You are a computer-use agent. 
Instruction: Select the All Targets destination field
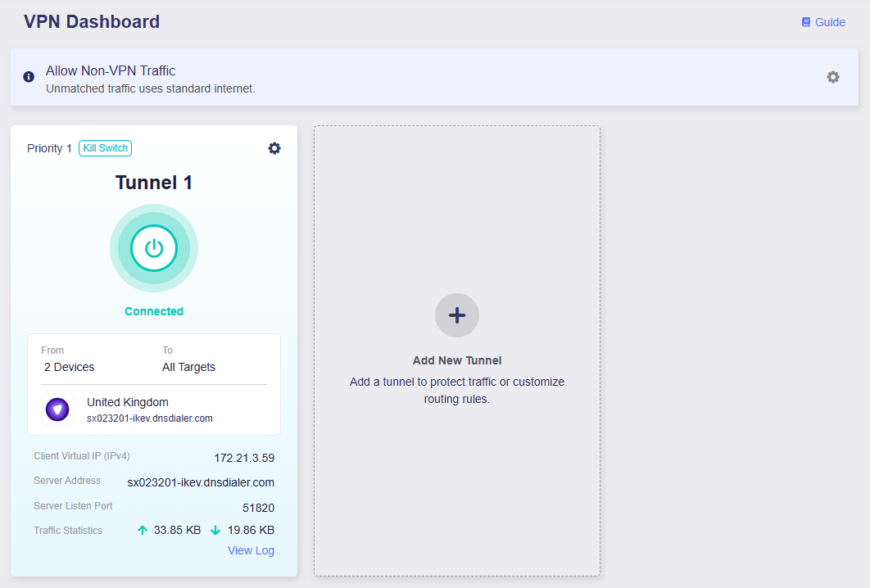point(188,367)
